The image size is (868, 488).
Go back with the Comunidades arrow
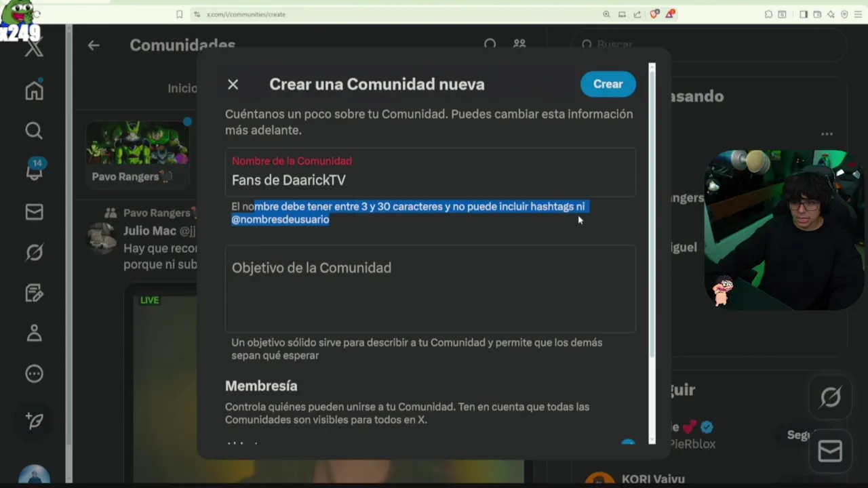tap(94, 45)
